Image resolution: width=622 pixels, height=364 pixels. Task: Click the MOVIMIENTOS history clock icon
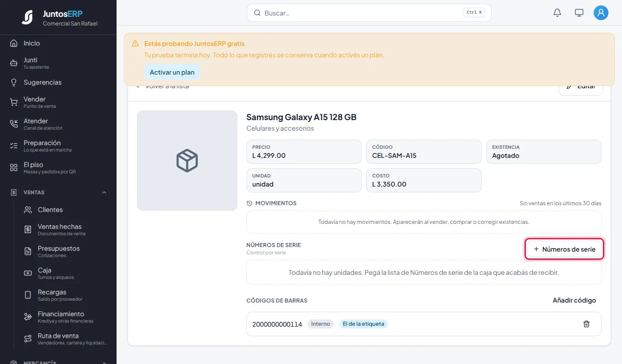pos(249,203)
